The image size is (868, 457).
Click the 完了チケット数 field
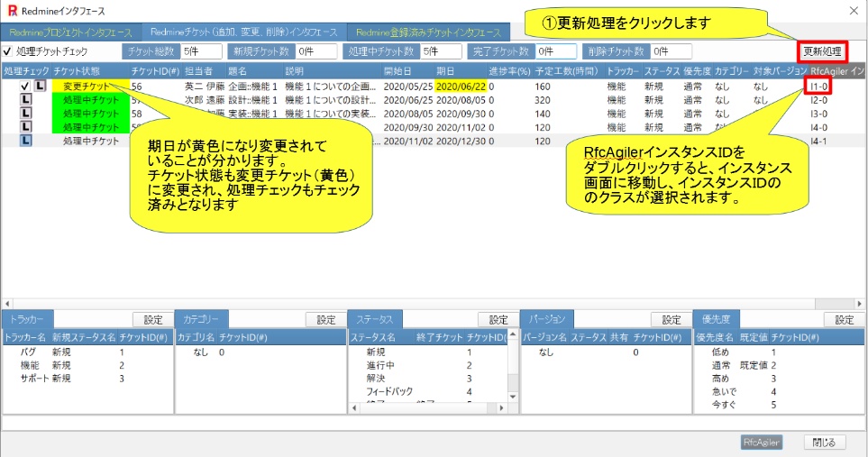pyautogui.click(x=556, y=51)
